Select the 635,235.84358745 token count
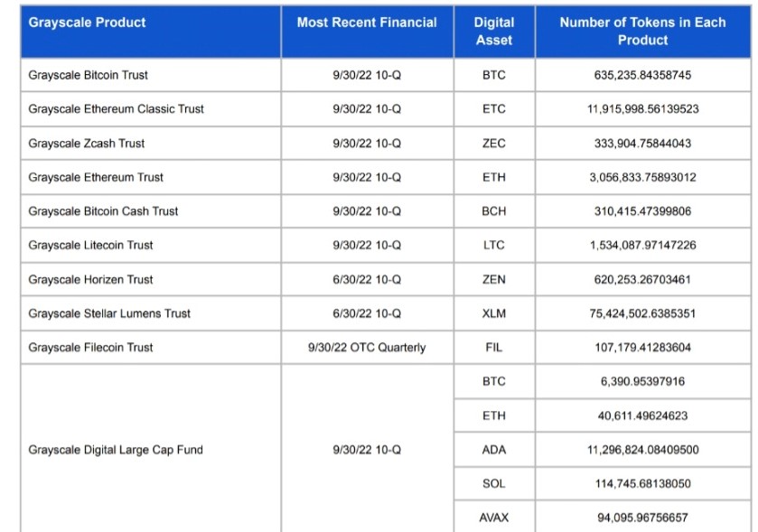The width and height of the screenshot is (758, 532). 642,75
